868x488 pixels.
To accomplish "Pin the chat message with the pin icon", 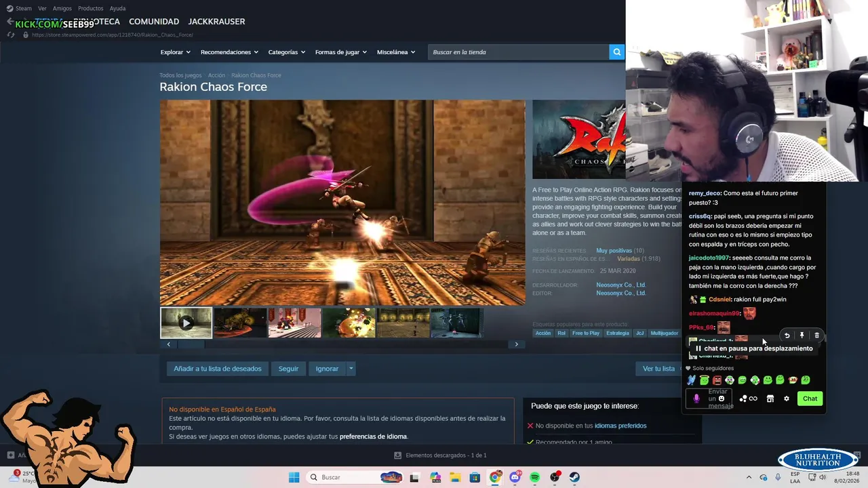I will [802, 335].
